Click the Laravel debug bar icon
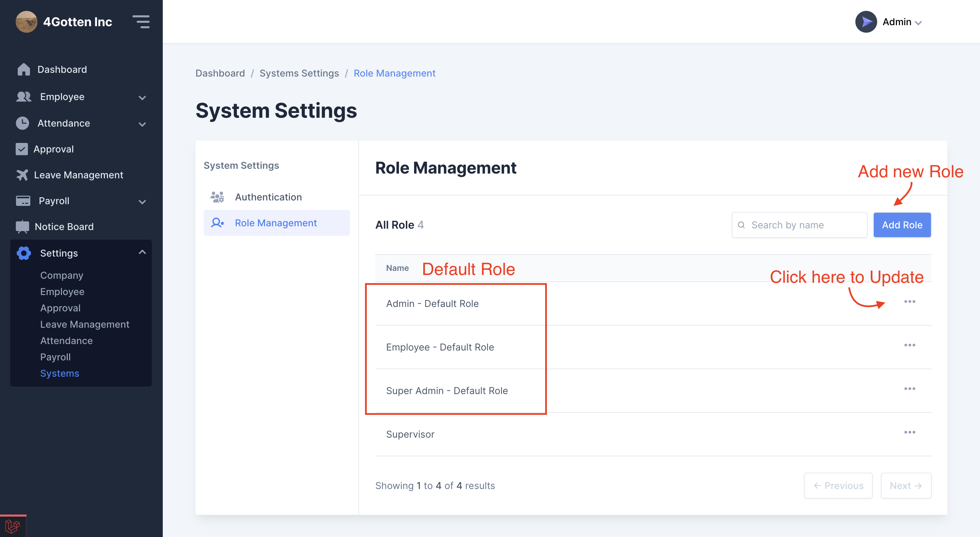 pos(13,526)
